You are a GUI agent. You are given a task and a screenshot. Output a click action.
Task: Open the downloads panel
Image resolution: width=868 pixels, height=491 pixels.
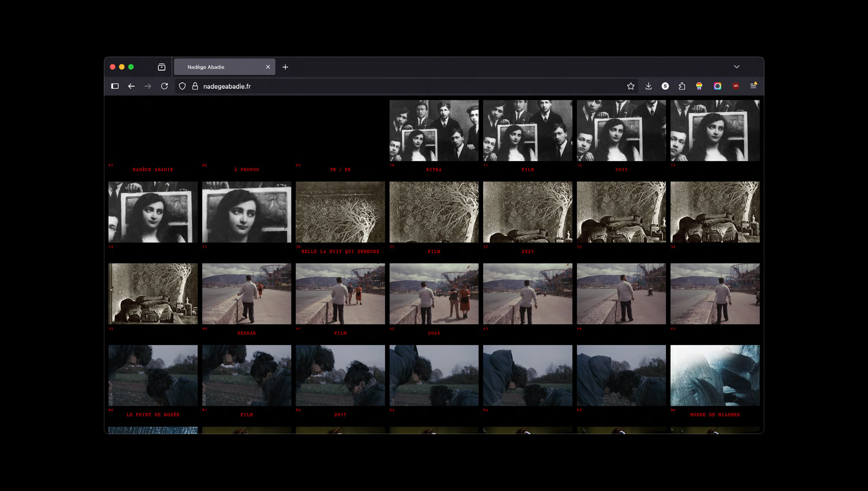648,86
